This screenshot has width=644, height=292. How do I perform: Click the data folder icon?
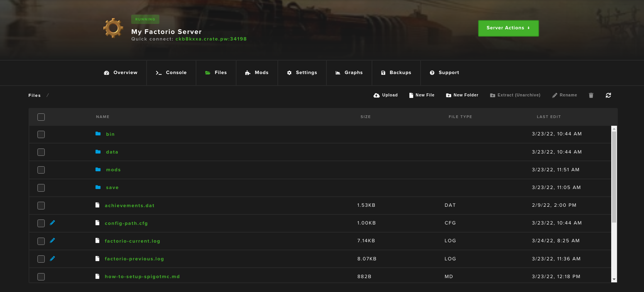point(98,152)
